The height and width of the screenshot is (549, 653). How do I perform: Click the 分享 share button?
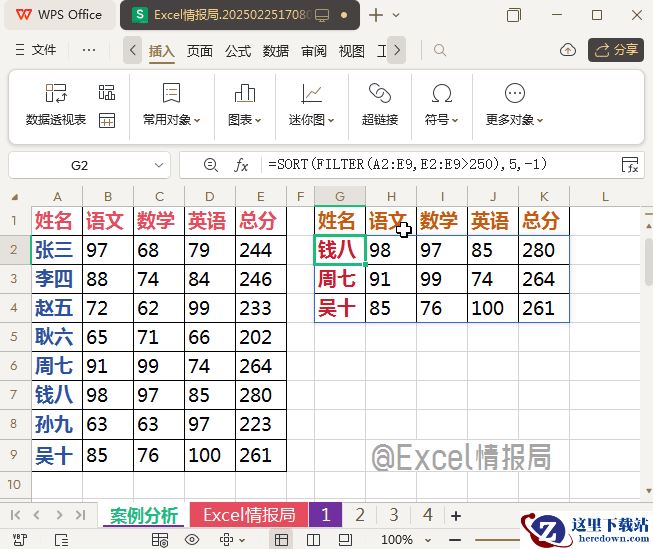point(616,50)
